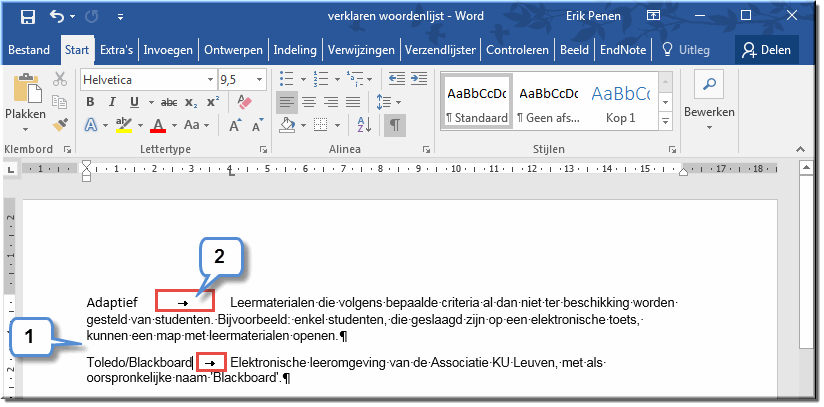Viewport: 824px width, 407px height.
Task: Sort text with the A-Z icon
Action: click(364, 125)
